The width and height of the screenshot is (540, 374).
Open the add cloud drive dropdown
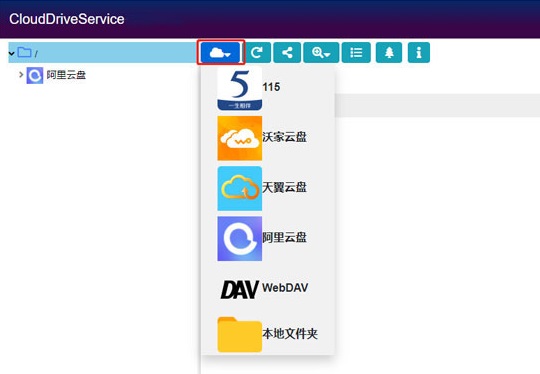(x=220, y=52)
